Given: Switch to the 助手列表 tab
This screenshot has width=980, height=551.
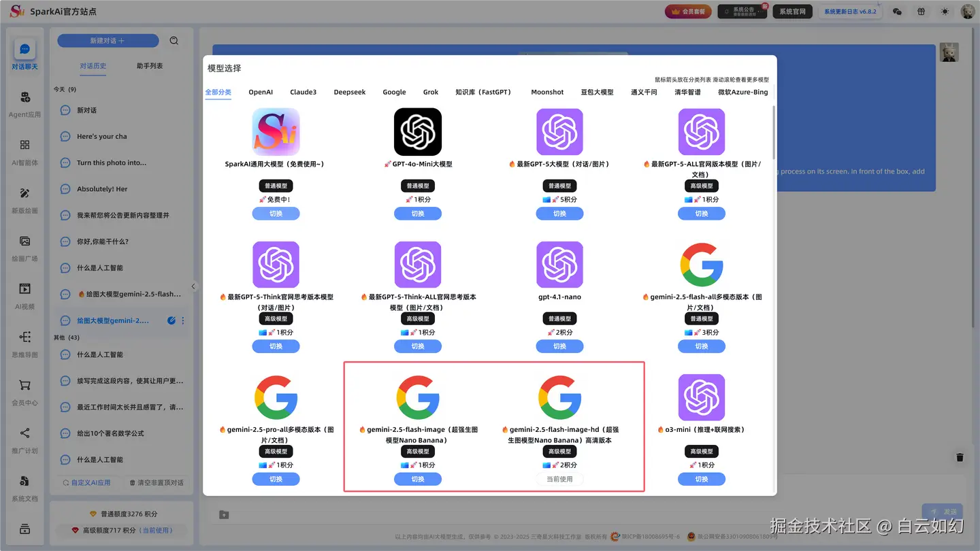Looking at the screenshot, I should coord(150,66).
